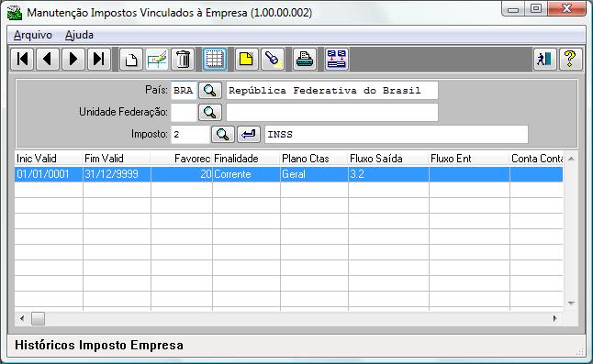Click the yellow note icon
This screenshot has height=364, width=593.
[x=246, y=60]
